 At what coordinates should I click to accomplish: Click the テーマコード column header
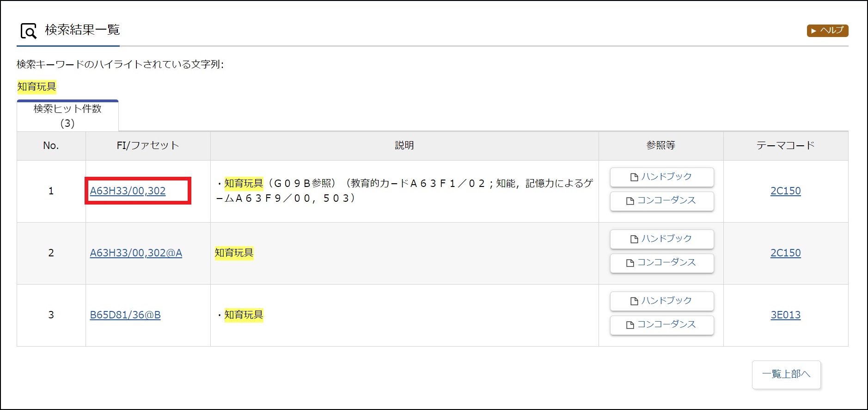785,145
